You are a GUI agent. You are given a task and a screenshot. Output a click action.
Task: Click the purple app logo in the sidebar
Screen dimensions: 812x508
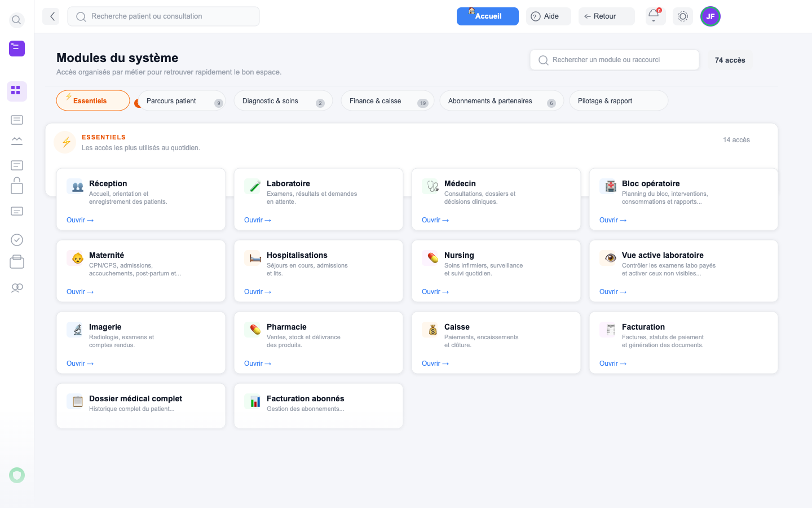[17, 49]
